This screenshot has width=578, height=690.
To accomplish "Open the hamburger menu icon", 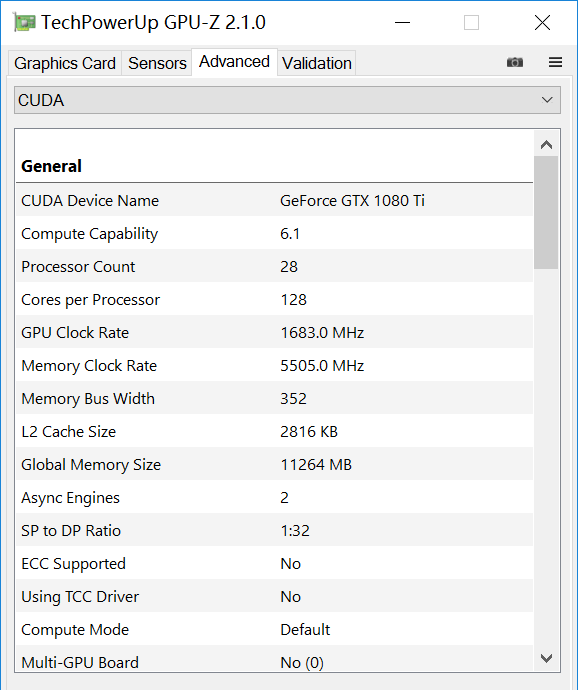I will click(555, 62).
